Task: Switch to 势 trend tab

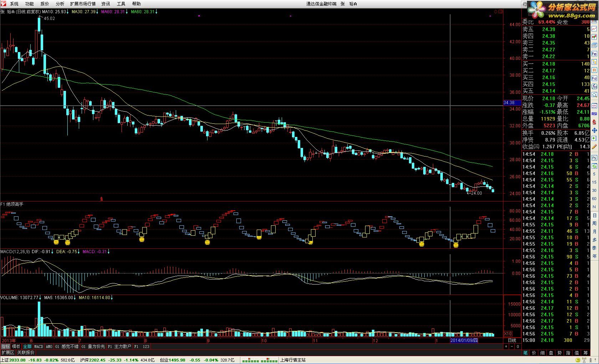Action: click(x=559, y=353)
